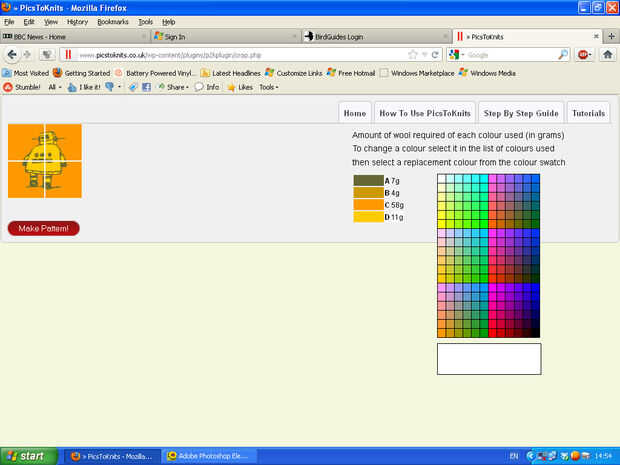
Task: Open the History menu
Action: coord(77,22)
